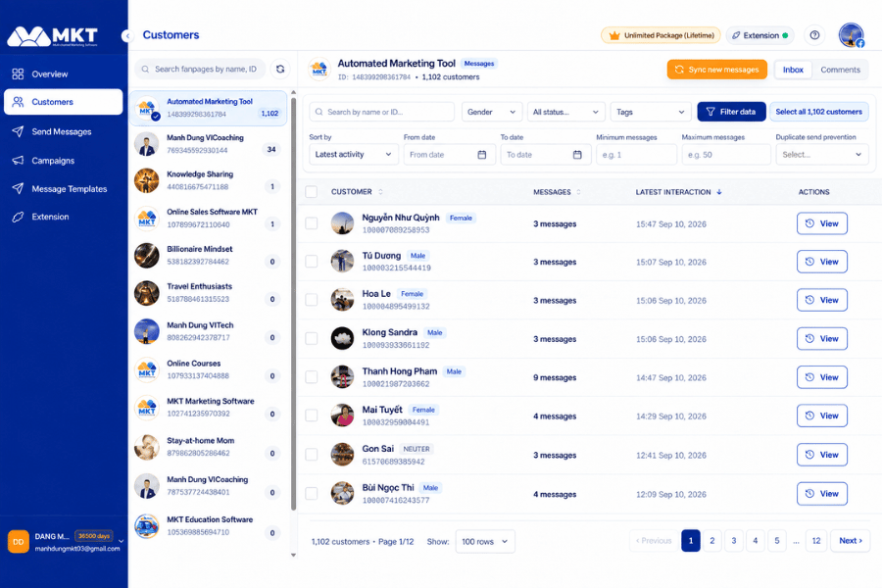Click Travel Enthusiasts fanpage avatar
Viewport: 882px width, 588px height.
147,293
